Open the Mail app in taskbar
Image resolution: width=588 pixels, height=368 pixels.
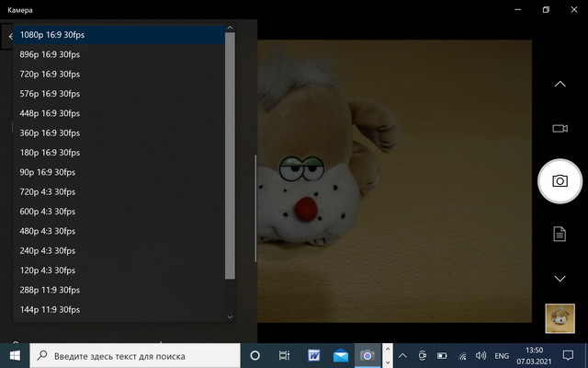point(341,355)
